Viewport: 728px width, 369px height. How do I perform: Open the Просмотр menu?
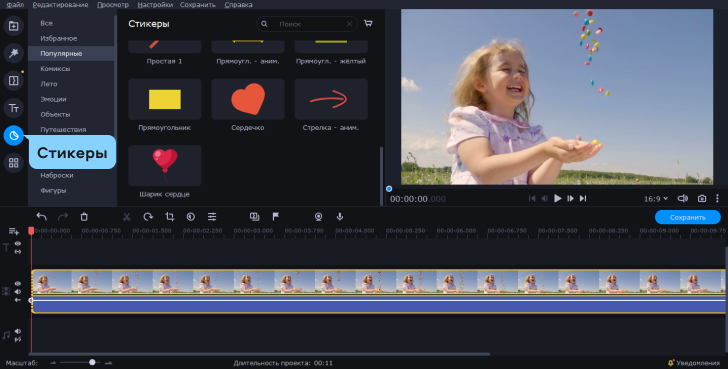(x=113, y=5)
